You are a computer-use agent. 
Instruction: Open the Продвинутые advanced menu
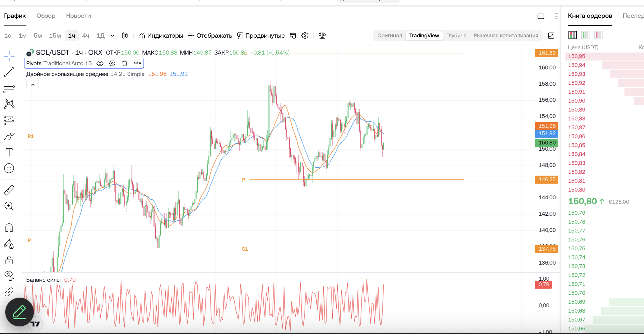coord(261,36)
